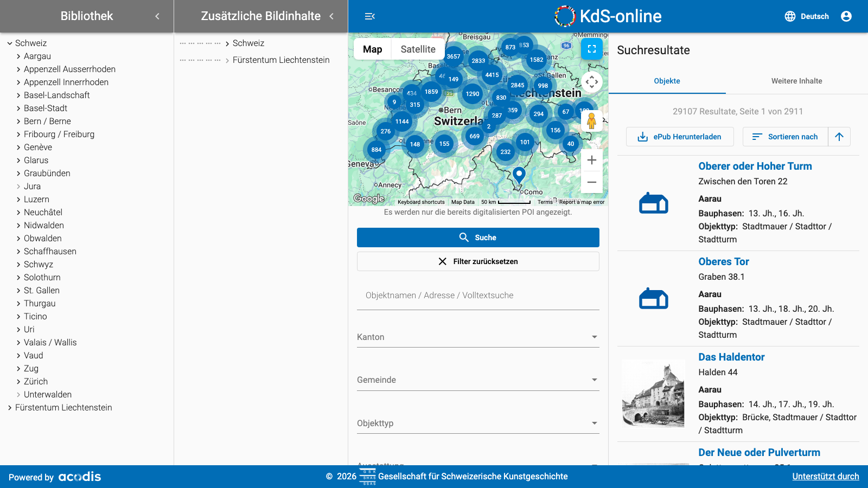Open the language globe icon
The height and width of the screenshot is (488, 868).
click(x=789, y=16)
